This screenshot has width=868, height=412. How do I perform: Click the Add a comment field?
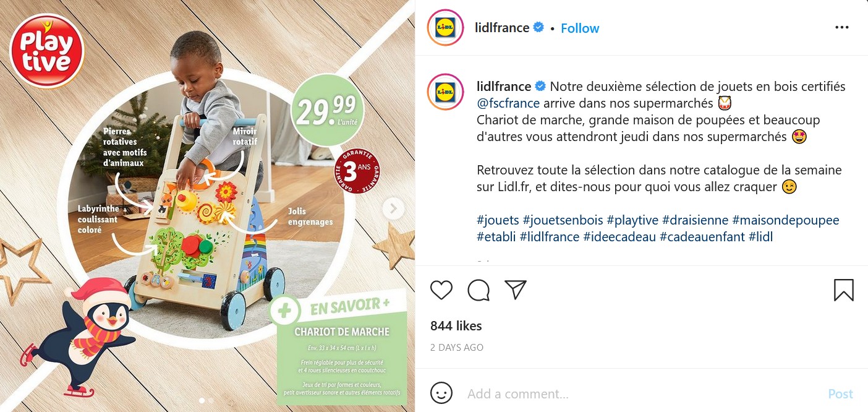tap(643, 393)
